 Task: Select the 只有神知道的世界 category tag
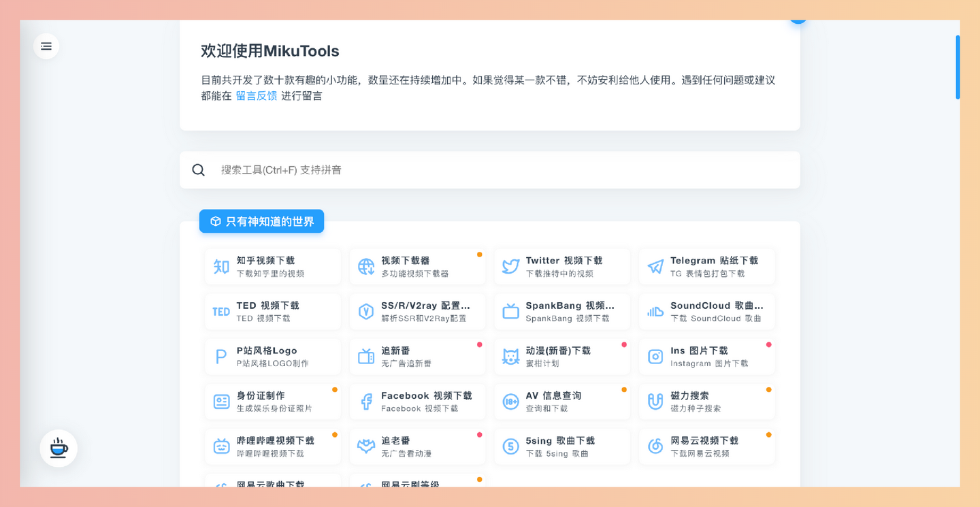click(x=261, y=221)
